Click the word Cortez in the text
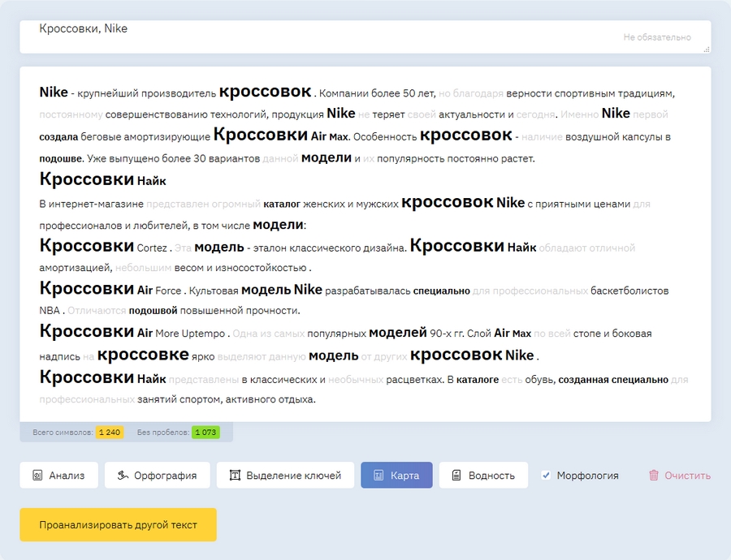 click(152, 248)
